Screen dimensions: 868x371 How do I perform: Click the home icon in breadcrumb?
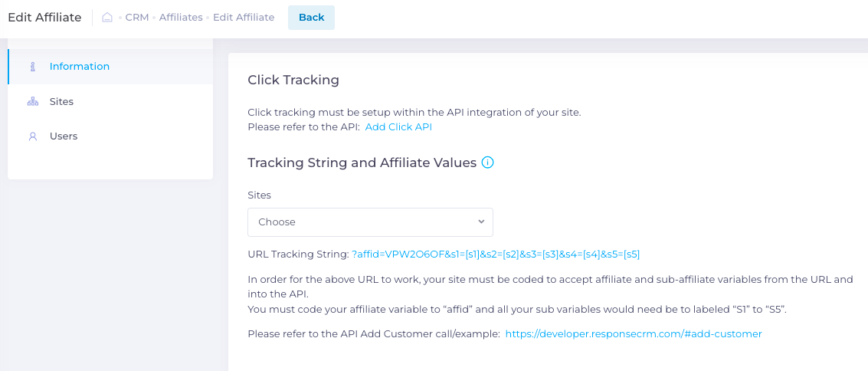(x=107, y=17)
